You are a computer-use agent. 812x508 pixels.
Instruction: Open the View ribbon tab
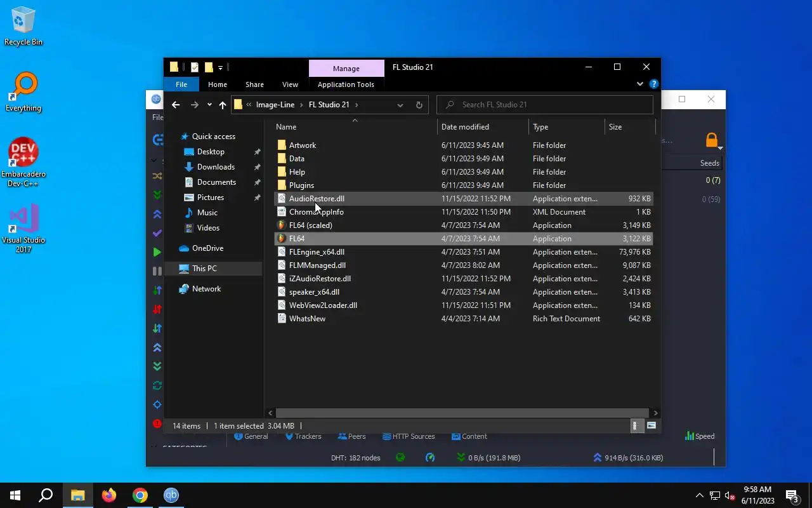pos(290,84)
